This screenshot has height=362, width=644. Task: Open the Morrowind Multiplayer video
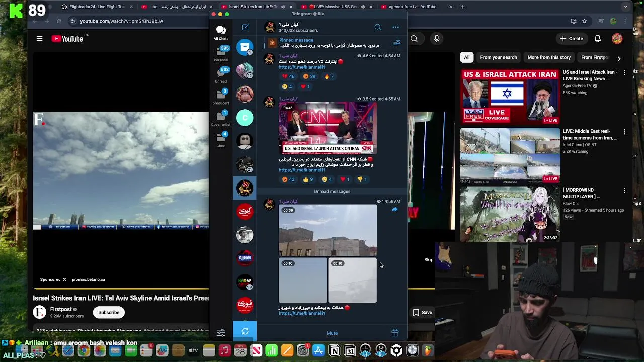pos(510,214)
